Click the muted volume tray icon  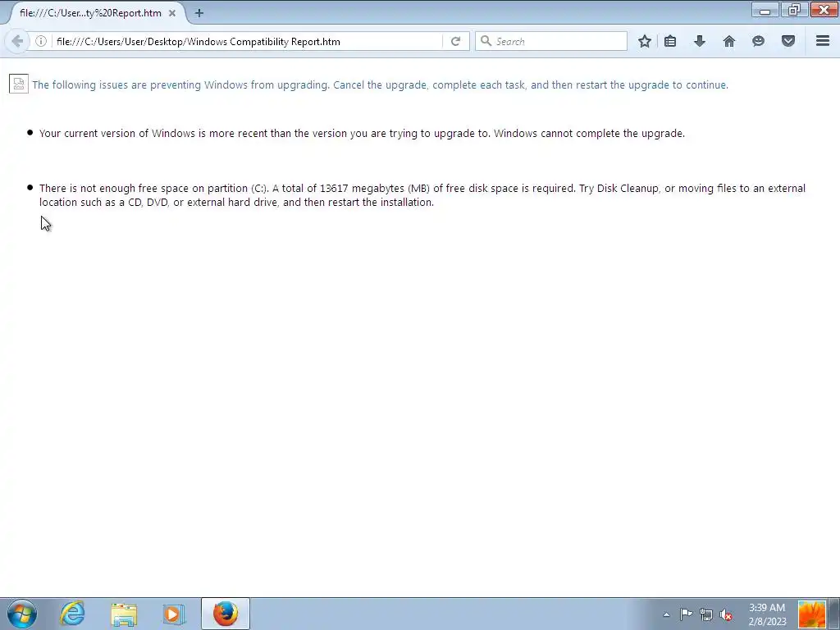(726, 614)
